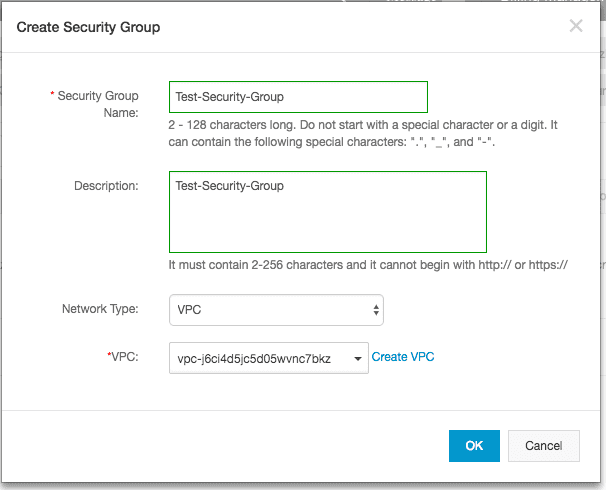This screenshot has width=606, height=490.
Task: Click the '2 - 128 characters long' hint line
Action: [363, 125]
